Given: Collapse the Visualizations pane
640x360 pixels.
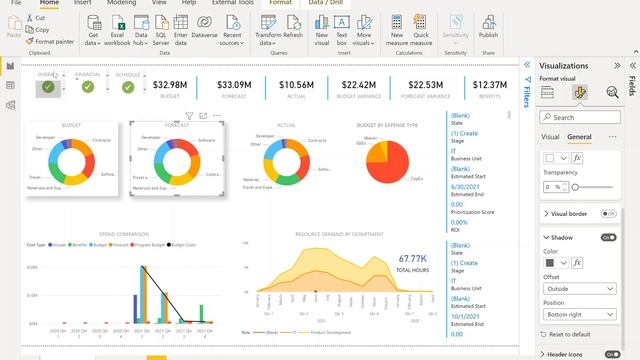Looking at the screenshot, I should [x=617, y=66].
